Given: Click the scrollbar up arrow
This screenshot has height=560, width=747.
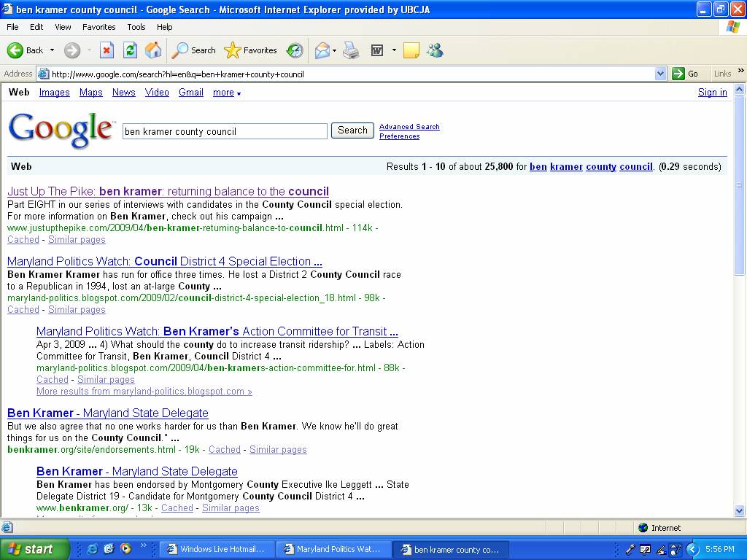Looking at the screenshot, I should [x=740, y=89].
